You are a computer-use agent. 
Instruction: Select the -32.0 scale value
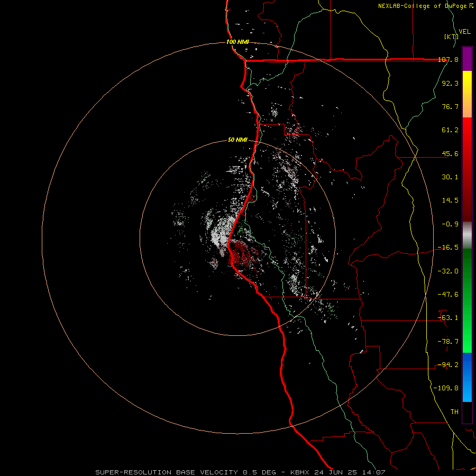coord(448,271)
